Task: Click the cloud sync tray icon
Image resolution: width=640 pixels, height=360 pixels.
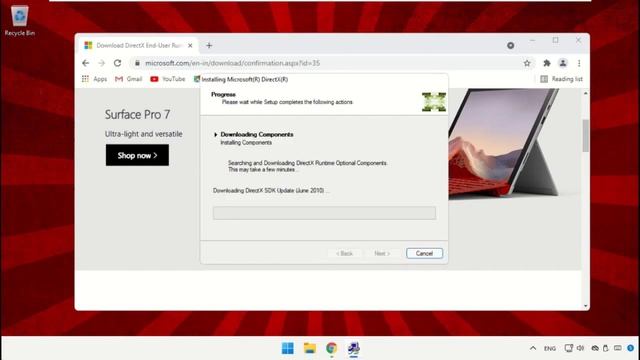Action: click(595, 348)
